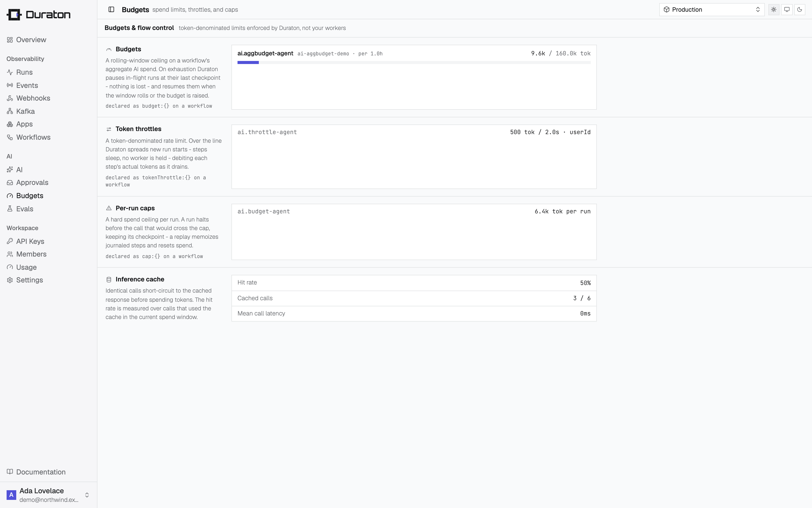The height and width of the screenshot is (508, 812).
Task: Click the Inference cache database icon
Action: pyautogui.click(x=109, y=280)
